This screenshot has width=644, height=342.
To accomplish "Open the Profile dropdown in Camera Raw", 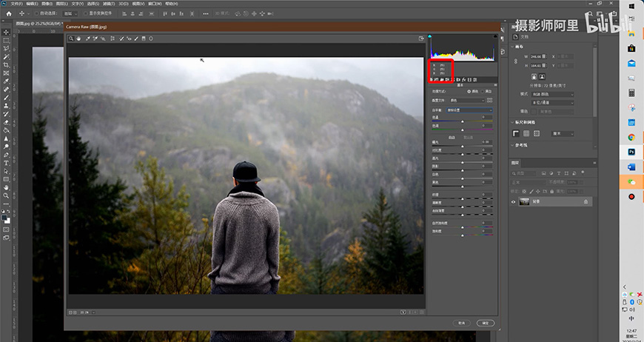I will [467, 100].
